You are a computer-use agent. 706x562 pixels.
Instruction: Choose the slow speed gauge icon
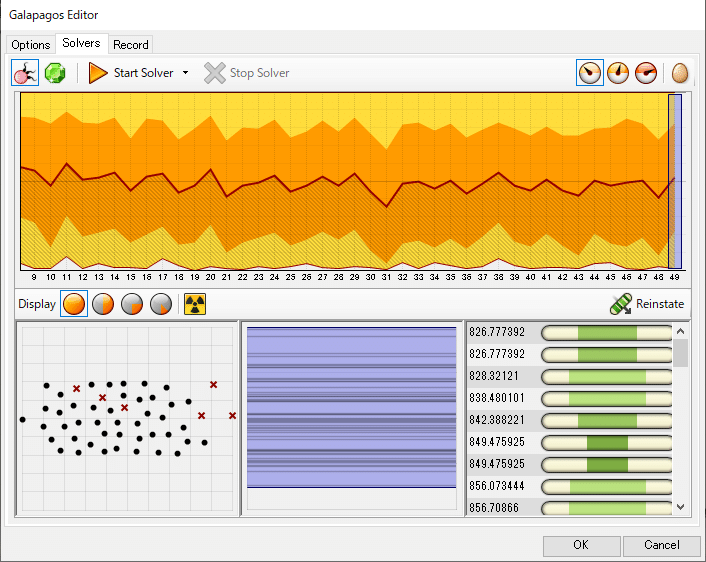point(589,73)
